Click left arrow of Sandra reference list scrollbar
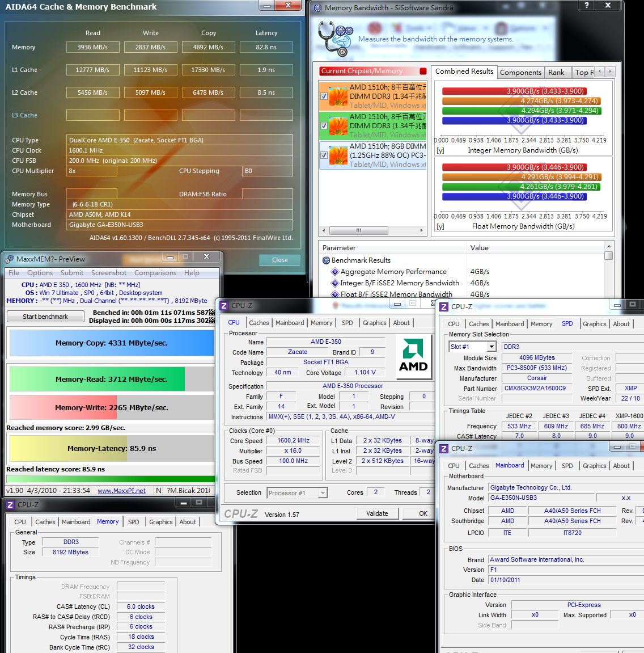This screenshot has width=644, height=653. click(x=324, y=230)
